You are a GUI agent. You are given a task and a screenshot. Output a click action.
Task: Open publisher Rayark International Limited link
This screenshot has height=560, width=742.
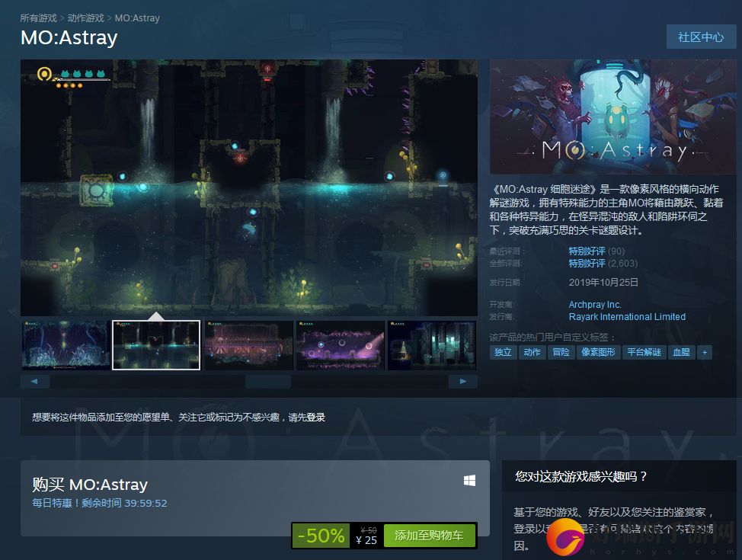(627, 317)
